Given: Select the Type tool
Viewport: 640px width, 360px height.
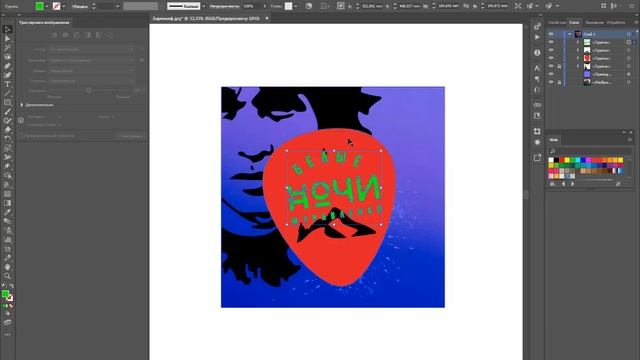Looking at the screenshot, I should click(x=7, y=84).
